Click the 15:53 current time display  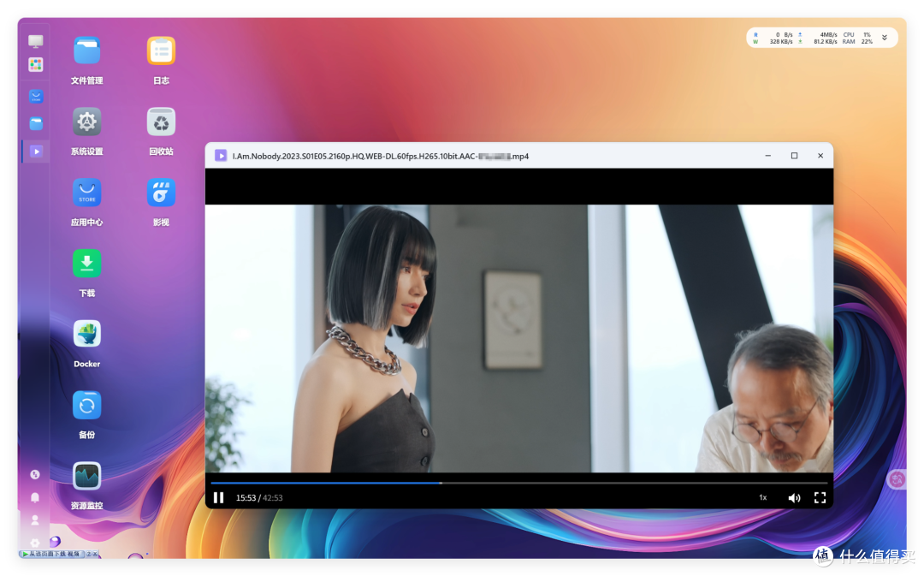coord(246,497)
